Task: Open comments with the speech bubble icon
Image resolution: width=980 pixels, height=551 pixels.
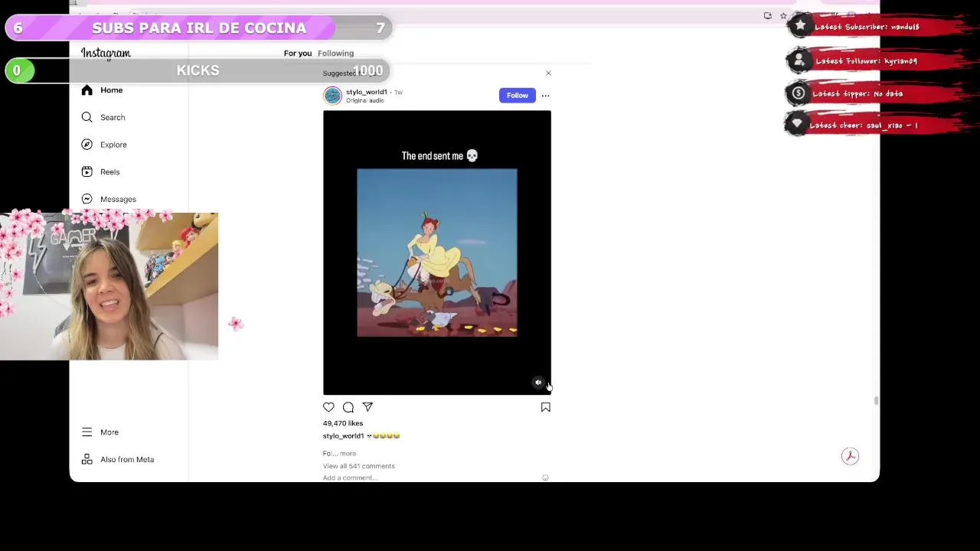Action: pyautogui.click(x=348, y=407)
